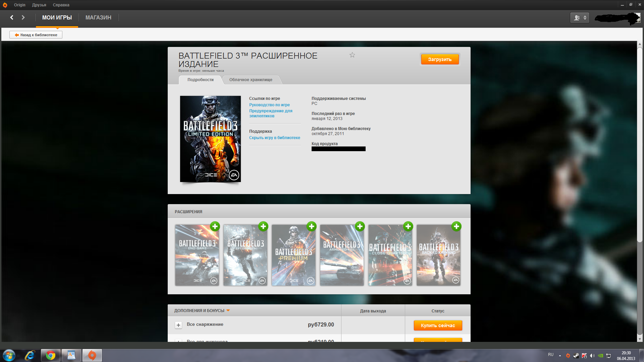
Task: Open Руководство по игре link
Action: click(269, 105)
